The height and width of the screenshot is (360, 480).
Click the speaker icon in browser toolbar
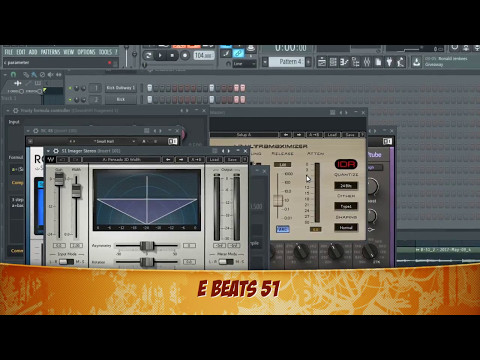click(50, 74)
